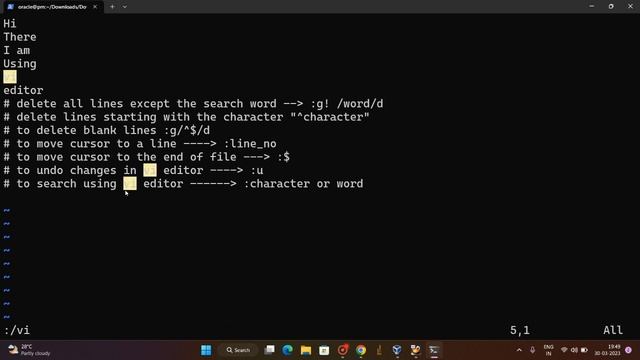This screenshot has height=360, width=640.
Task: Open the clock and date panel
Action: click(608, 350)
